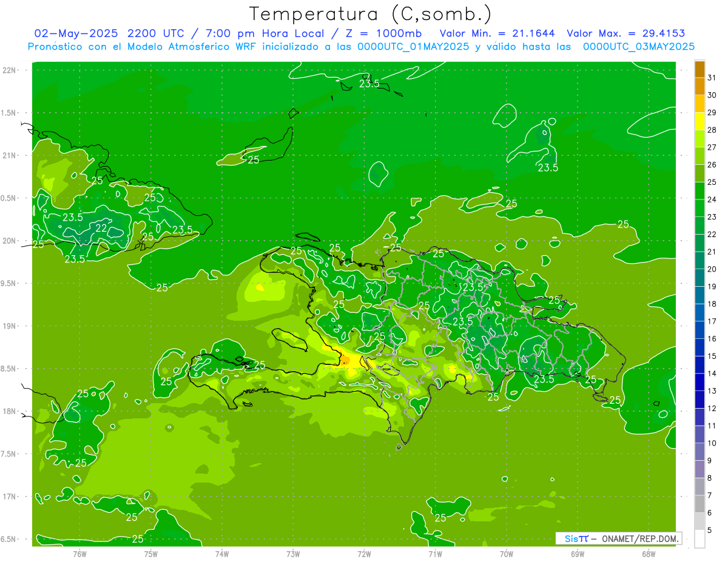This screenshot has width=728, height=562.
Task: Pick the lime swatch between 27 and 28
Action: pos(699,139)
